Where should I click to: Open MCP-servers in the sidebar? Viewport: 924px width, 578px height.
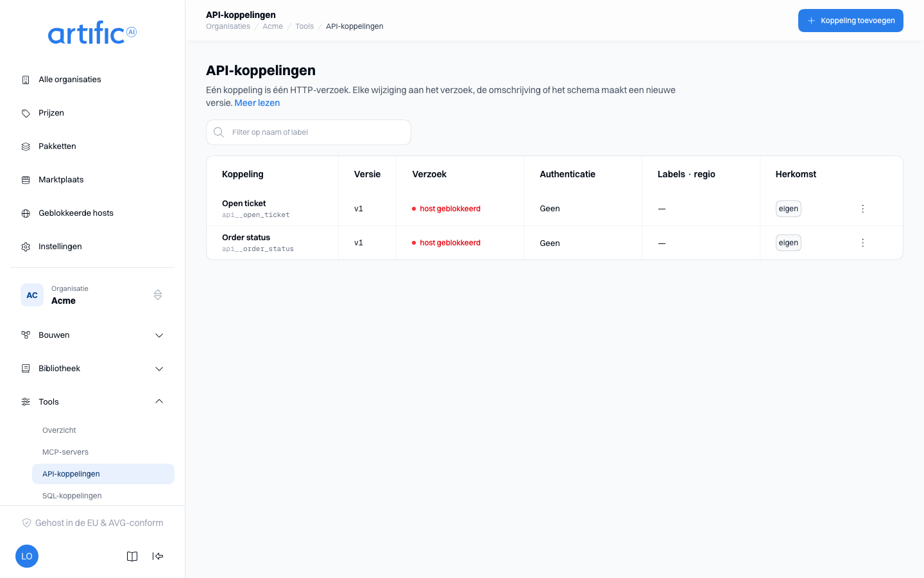point(103,452)
